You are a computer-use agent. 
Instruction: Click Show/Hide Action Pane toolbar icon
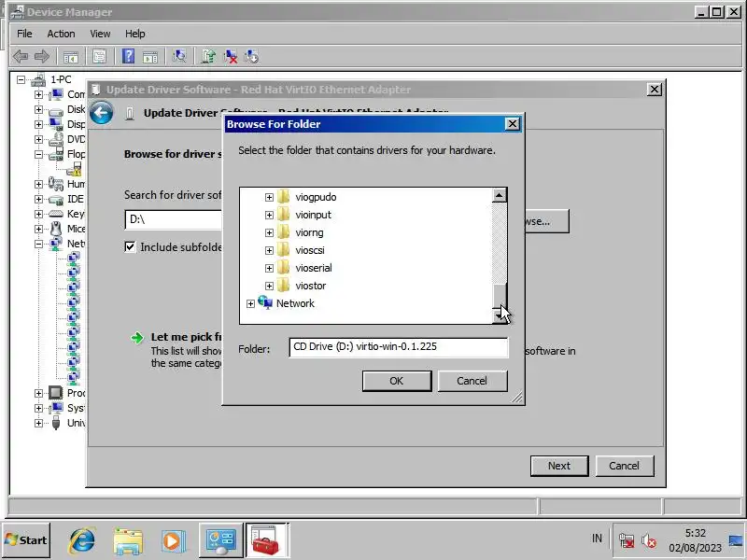pyautogui.click(x=150, y=57)
